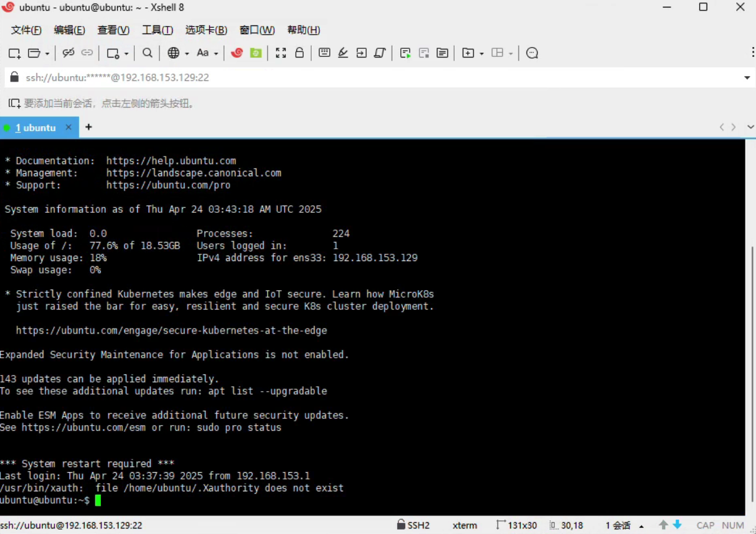Open the globe encoding dropdown arrow
The width and height of the screenshot is (756, 534).
pos(187,54)
